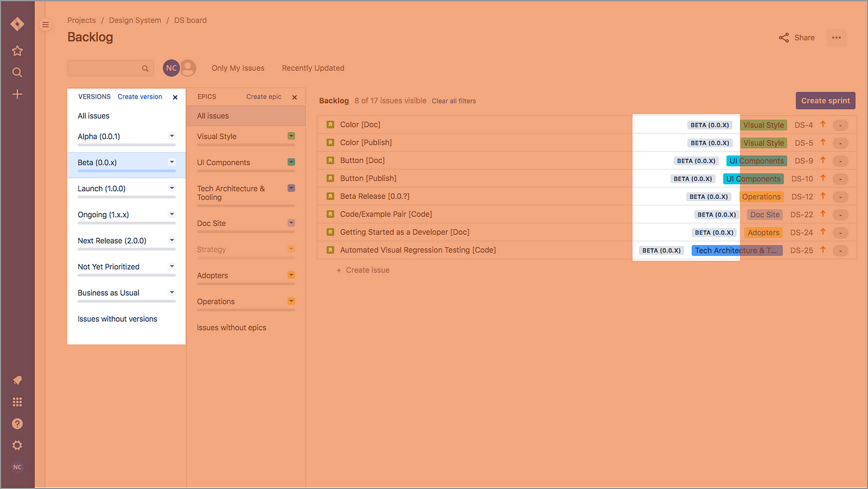Open the Jira home diamond logo
This screenshot has height=489, width=868.
coord(17,24)
